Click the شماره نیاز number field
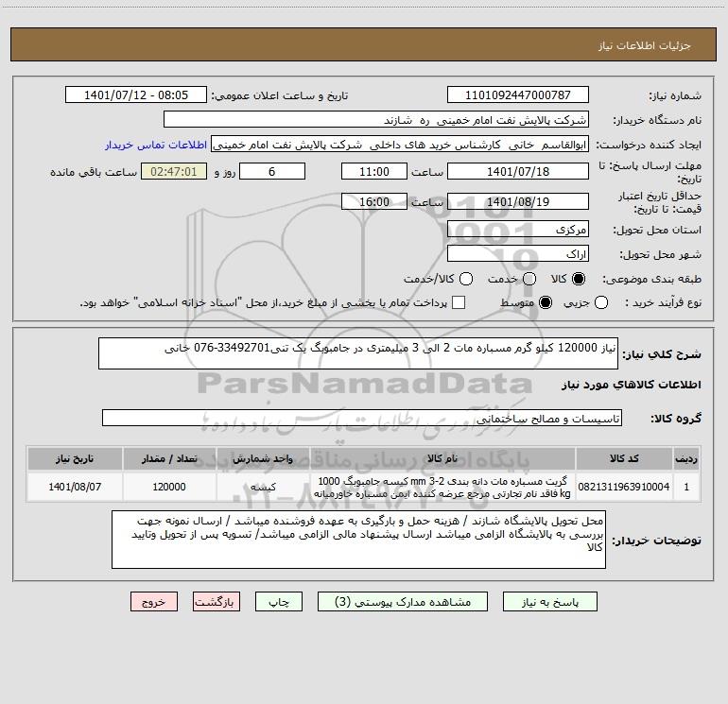 (x=518, y=94)
